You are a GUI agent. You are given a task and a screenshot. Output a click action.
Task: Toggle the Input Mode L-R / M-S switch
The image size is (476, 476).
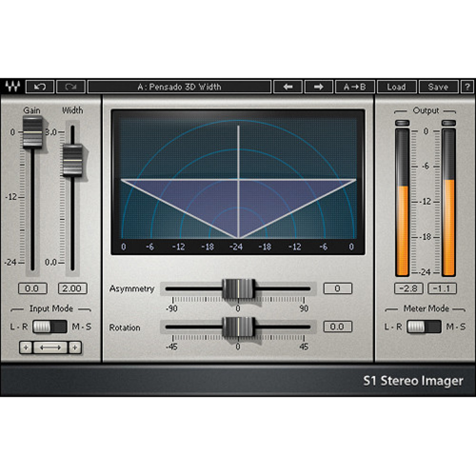tap(50, 327)
